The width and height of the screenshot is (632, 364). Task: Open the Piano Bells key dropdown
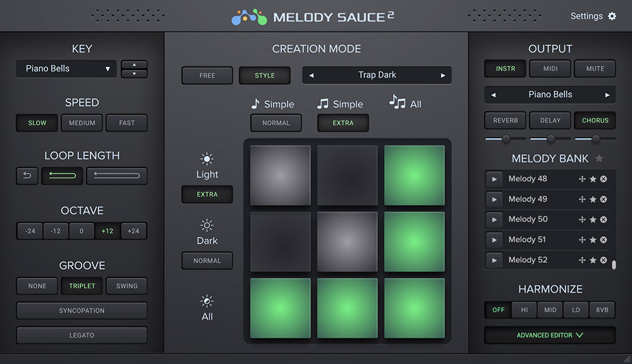(66, 68)
